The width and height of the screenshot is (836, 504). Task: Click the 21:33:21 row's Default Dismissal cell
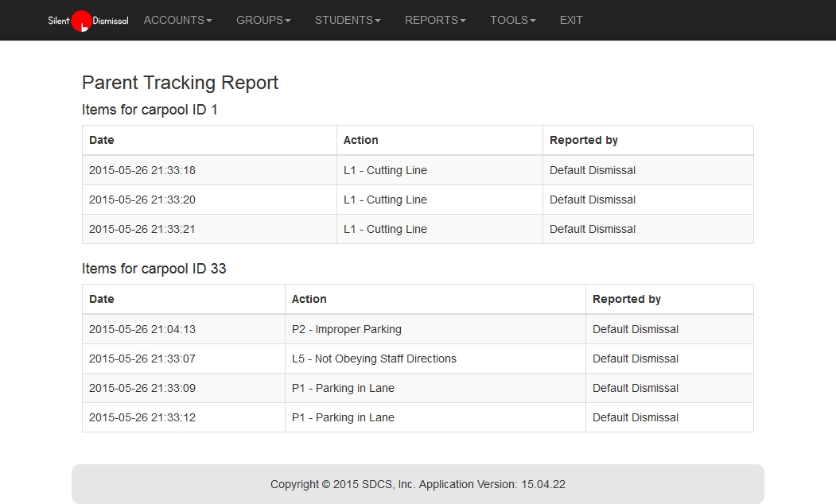coord(592,229)
